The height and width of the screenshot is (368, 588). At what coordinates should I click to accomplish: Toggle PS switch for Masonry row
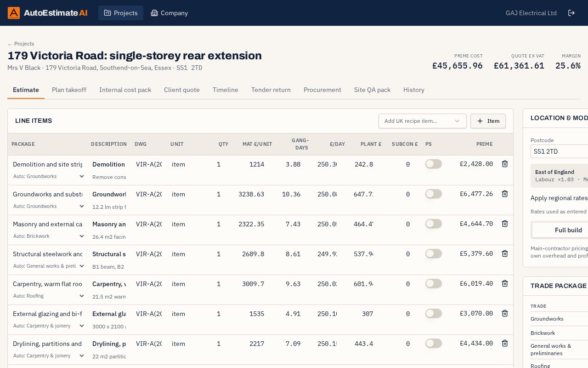pyautogui.click(x=434, y=224)
